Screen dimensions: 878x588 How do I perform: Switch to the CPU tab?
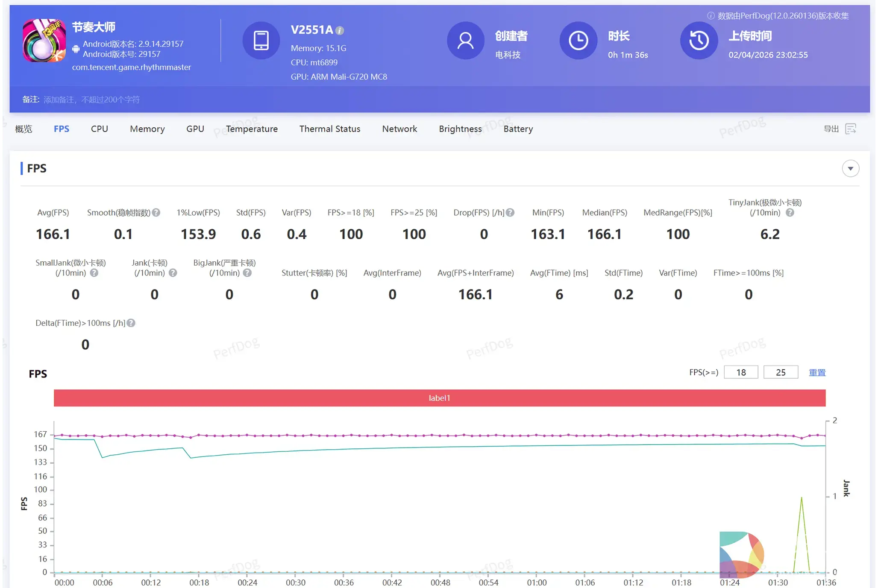coord(99,129)
